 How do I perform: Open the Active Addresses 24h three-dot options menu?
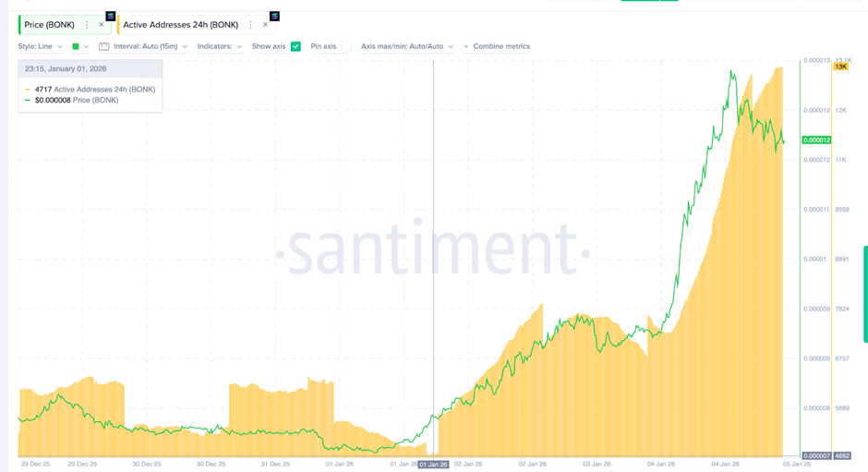[251, 25]
